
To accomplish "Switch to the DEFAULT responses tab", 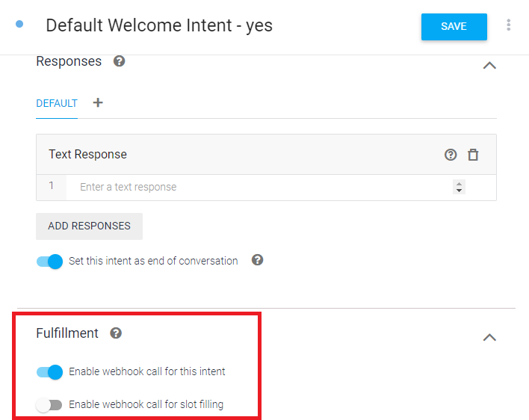I will click(57, 103).
